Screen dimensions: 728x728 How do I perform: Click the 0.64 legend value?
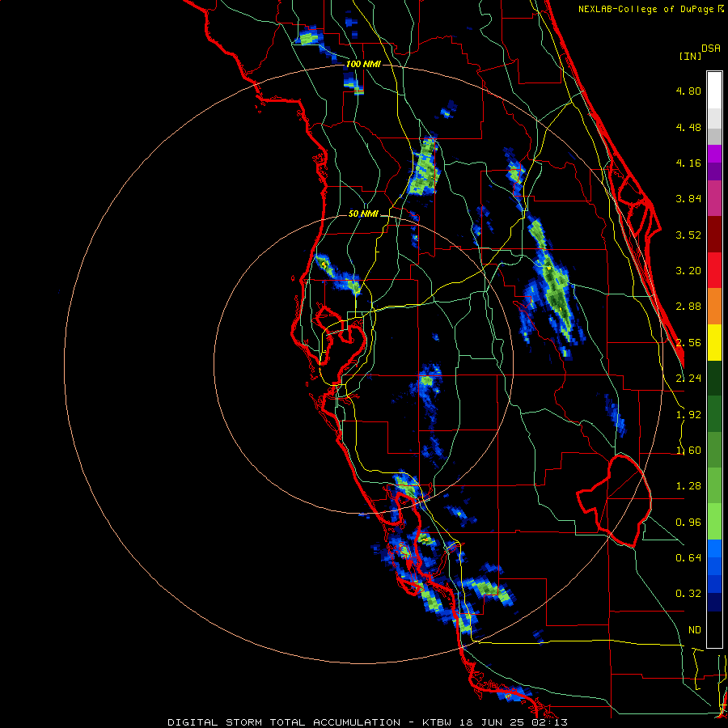[x=688, y=558]
